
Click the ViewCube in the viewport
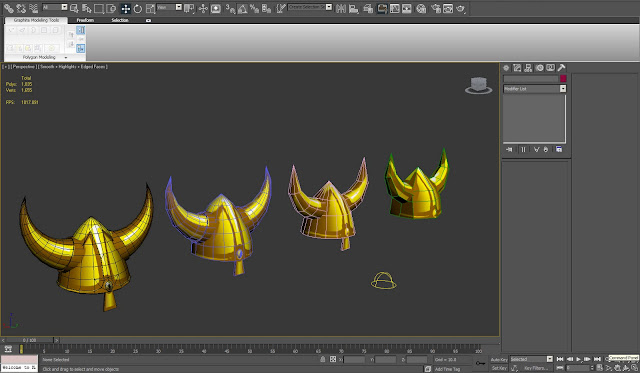pos(478,85)
